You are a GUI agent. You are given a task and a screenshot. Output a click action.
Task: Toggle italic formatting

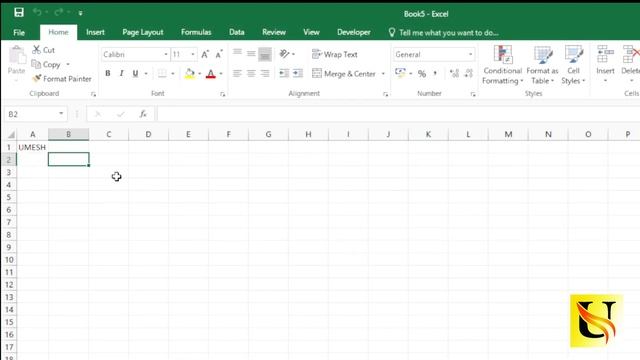pos(121,73)
